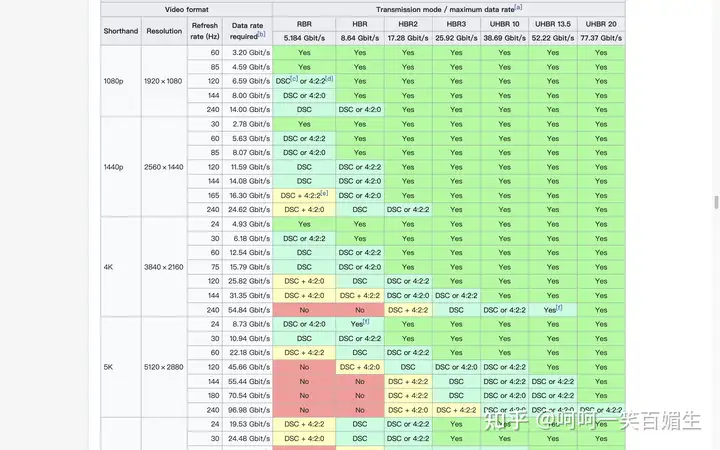Open footnote [e] in the 16.30 Gbit/s row
Viewport: 720px width, 450px height.
tap(324, 193)
